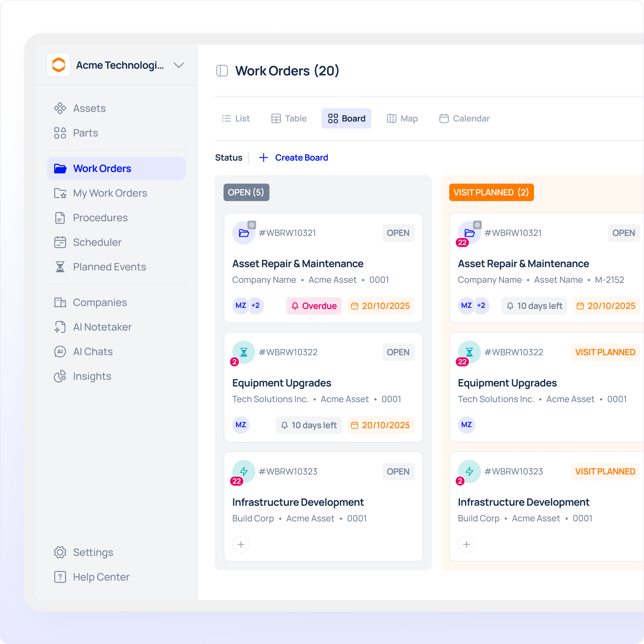Open AI Notetaker in the sidebar
Viewport: 644px width, 644px height.
tap(102, 327)
